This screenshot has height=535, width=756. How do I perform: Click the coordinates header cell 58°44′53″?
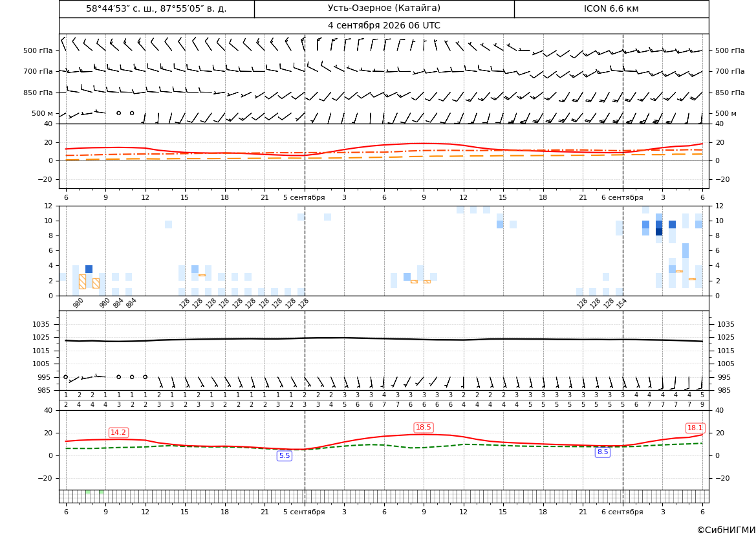(157, 8)
